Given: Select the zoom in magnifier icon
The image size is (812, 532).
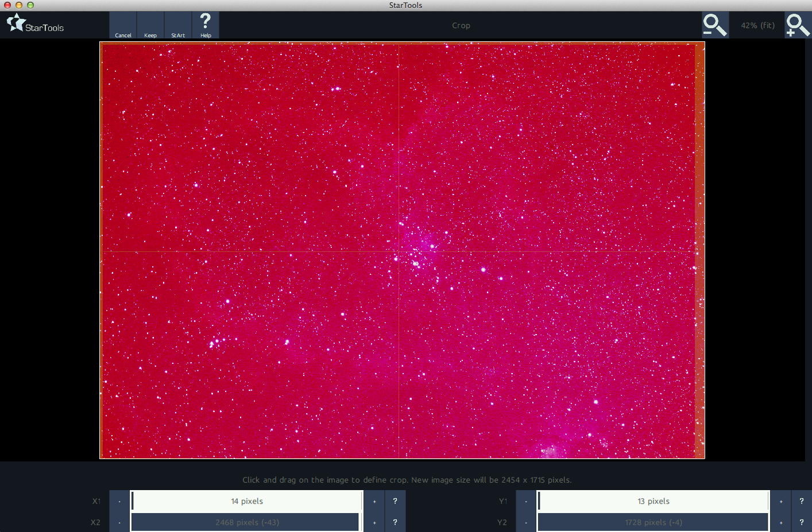Looking at the screenshot, I should (798, 25).
